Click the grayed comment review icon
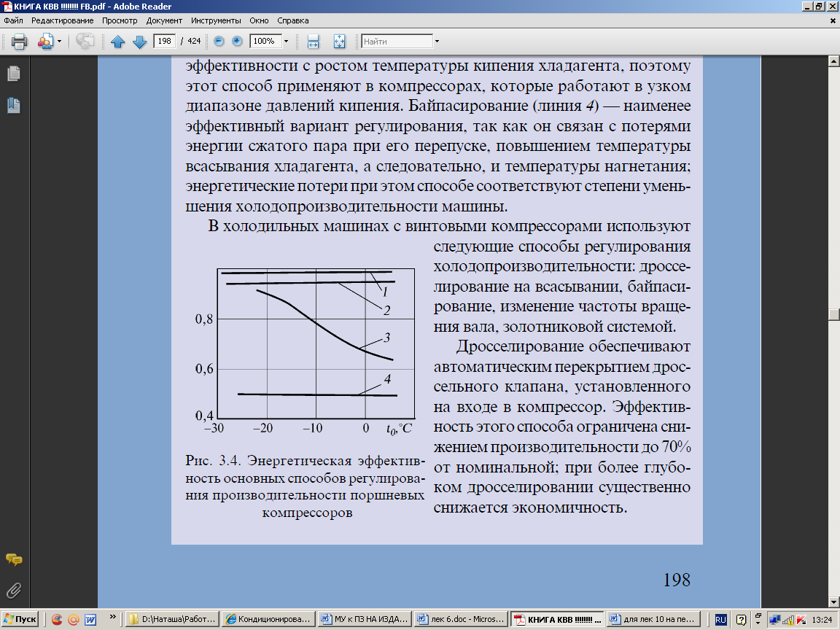 (x=85, y=42)
